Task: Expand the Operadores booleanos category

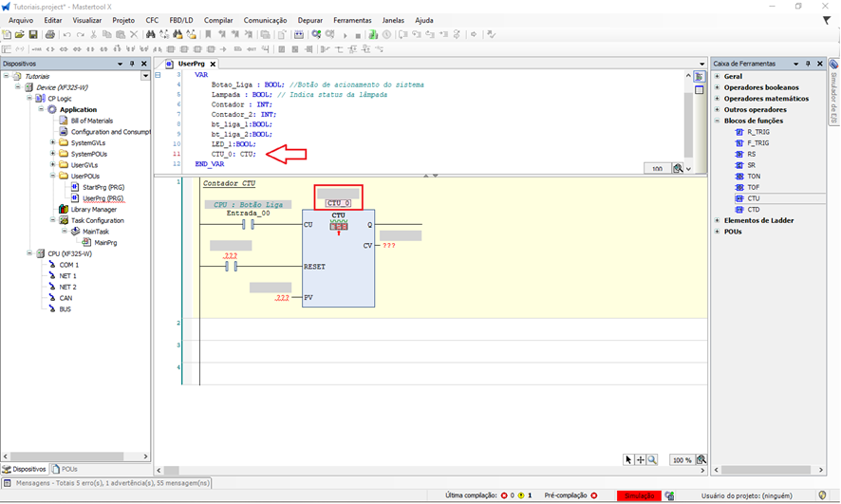Action: [x=717, y=87]
